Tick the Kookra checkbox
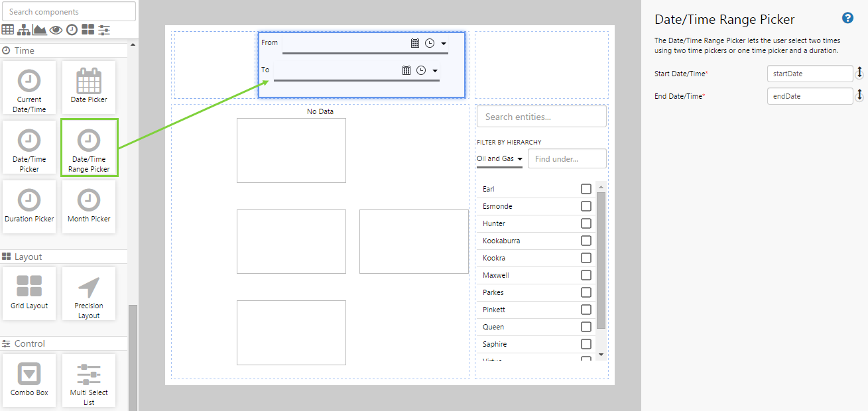868x411 pixels. click(586, 258)
